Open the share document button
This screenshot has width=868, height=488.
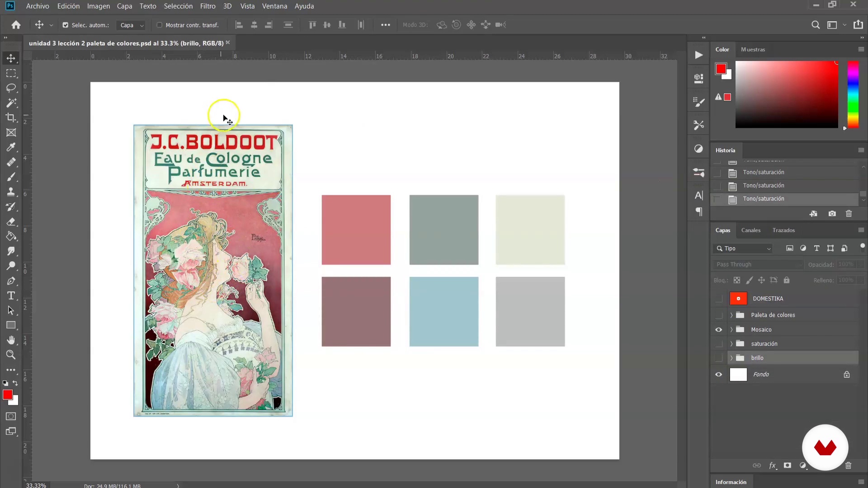click(858, 25)
